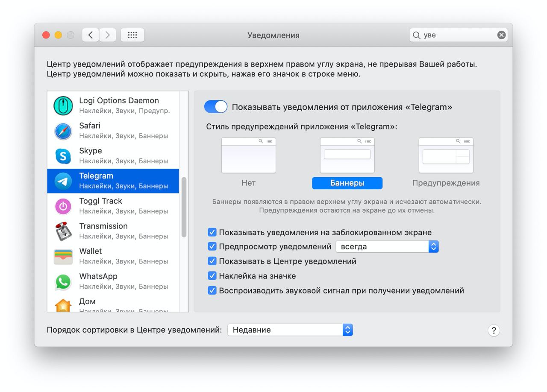Select the Баннеры alert style thumbnail

click(x=347, y=155)
